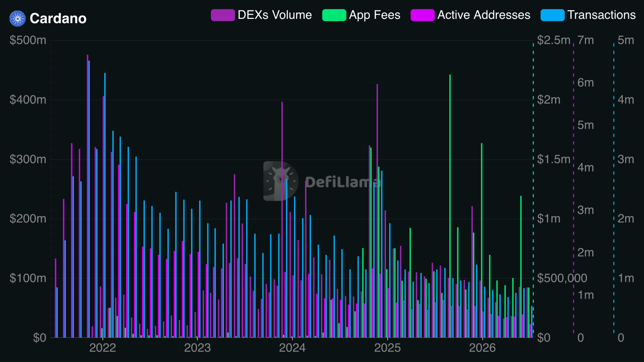Click the App Fees green legend swatch
Image resolution: width=644 pixels, height=362 pixels.
(x=334, y=15)
